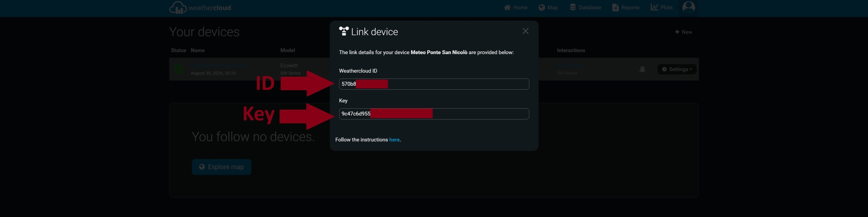Click the device notification bell icon
Viewport: 868px width, 217px height.
(642, 69)
